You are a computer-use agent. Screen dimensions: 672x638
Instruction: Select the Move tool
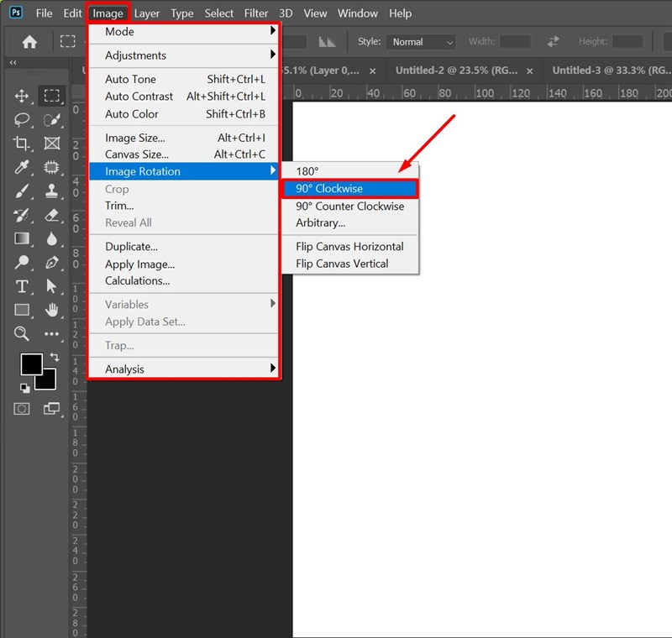point(22,96)
